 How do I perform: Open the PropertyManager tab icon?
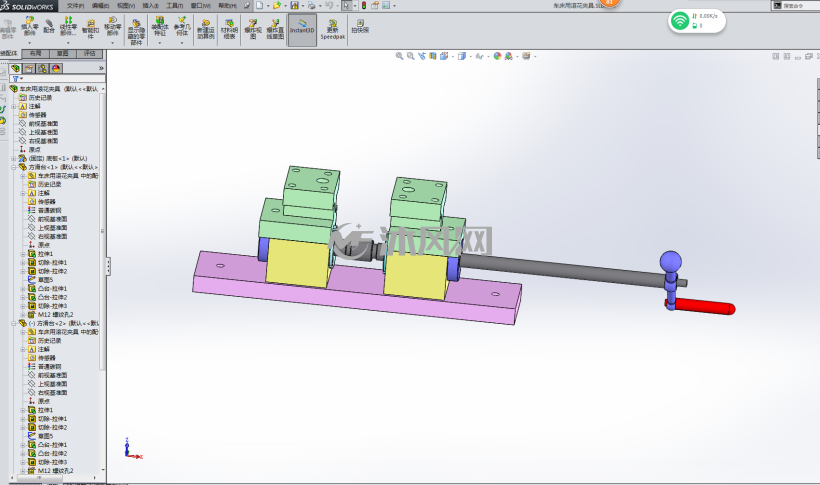[29, 68]
